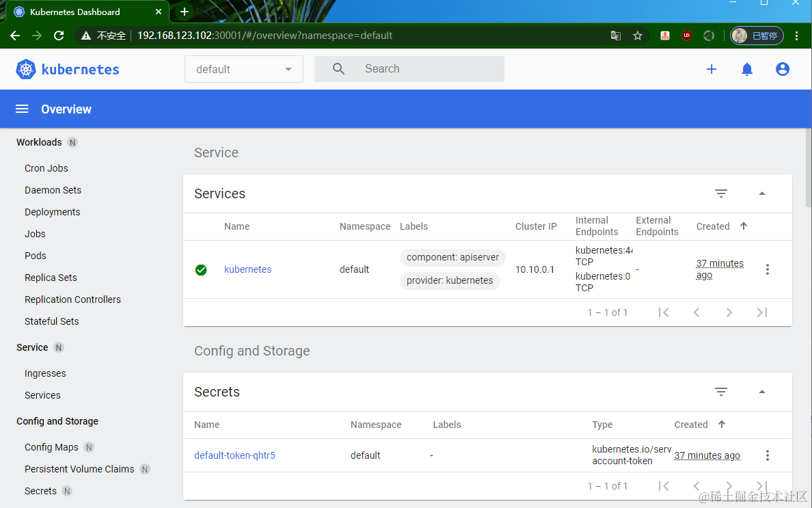Open the default namespace dropdown
Screen dimensions: 812x508
point(244,69)
